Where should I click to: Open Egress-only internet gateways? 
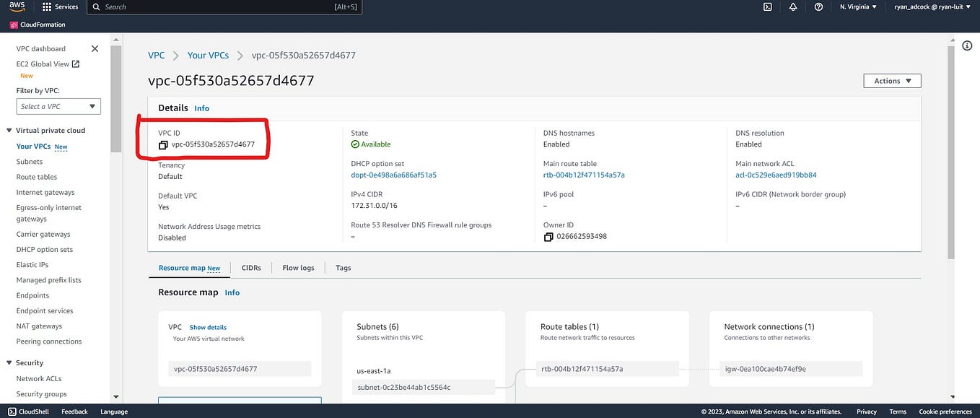(x=48, y=213)
